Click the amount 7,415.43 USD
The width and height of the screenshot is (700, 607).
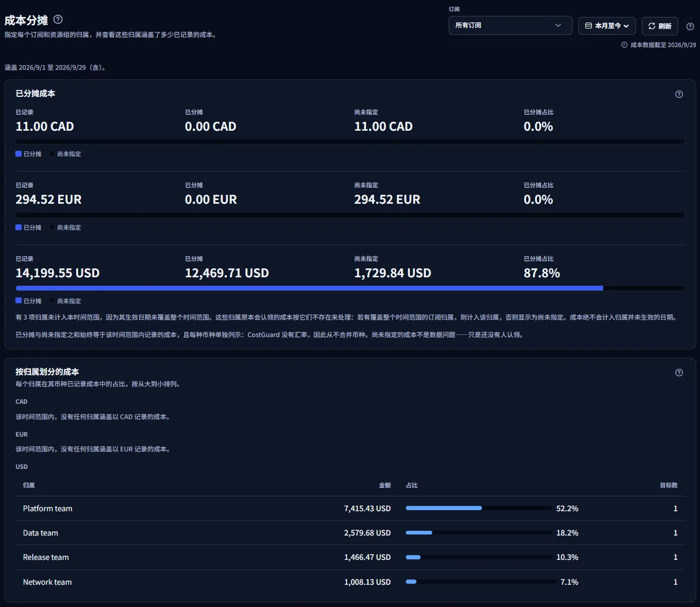pyautogui.click(x=367, y=509)
